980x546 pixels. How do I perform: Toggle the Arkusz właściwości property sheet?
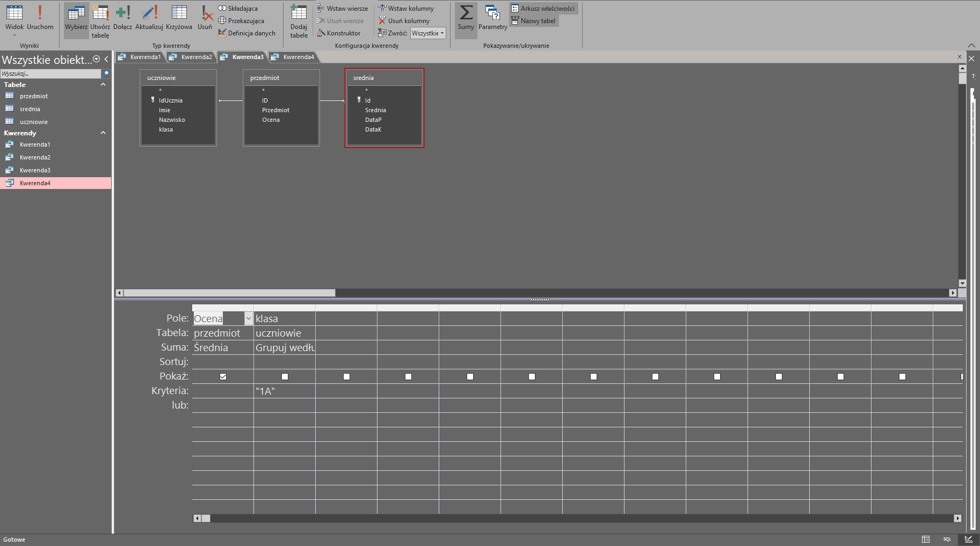click(543, 9)
